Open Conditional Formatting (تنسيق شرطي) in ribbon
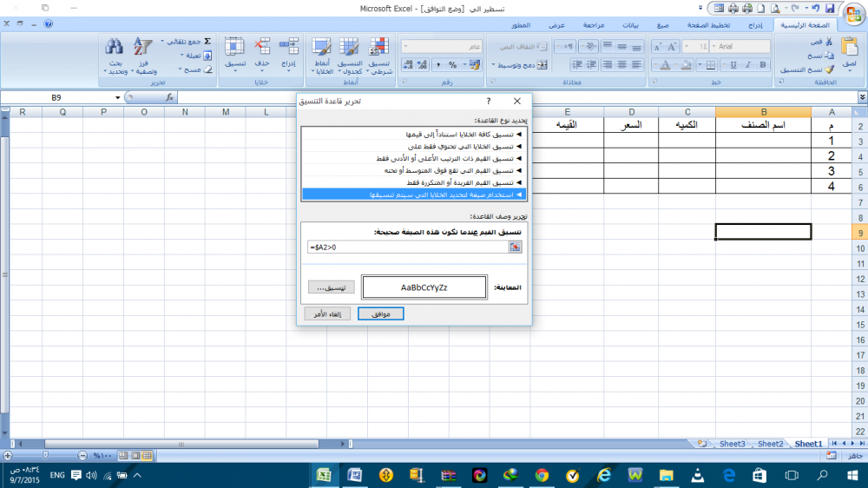Image resolution: width=868 pixels, height=488 pixels. (378, 54)
